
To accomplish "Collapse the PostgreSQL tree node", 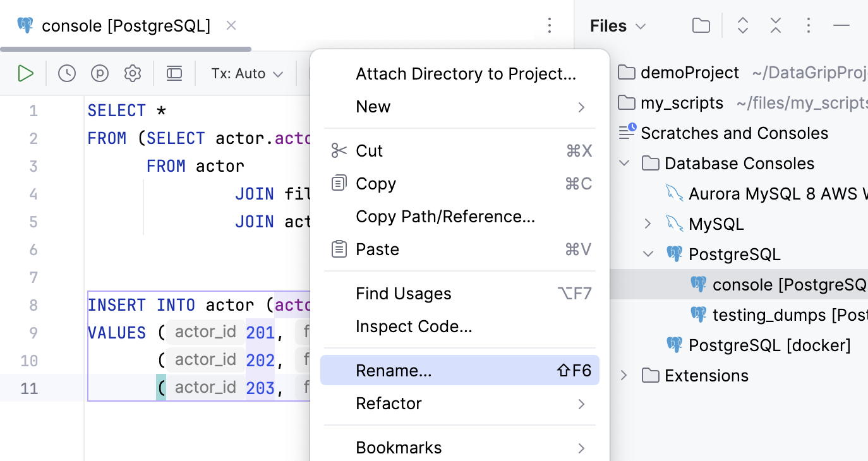I will (648, 254).
